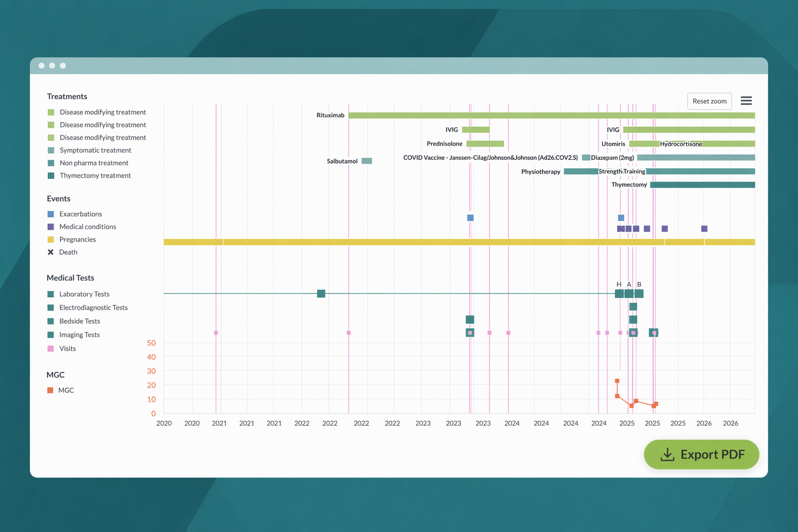Click the Electrodiagnostic Tests legend square
The image size is (798, 532).
click(x=50, y=308)
